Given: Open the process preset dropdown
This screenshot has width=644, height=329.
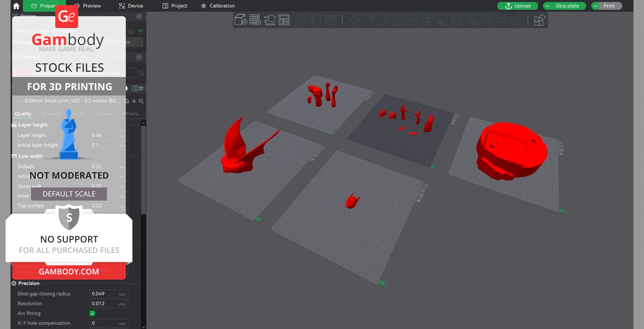Looking at the screenshot, I should (69, 101).
